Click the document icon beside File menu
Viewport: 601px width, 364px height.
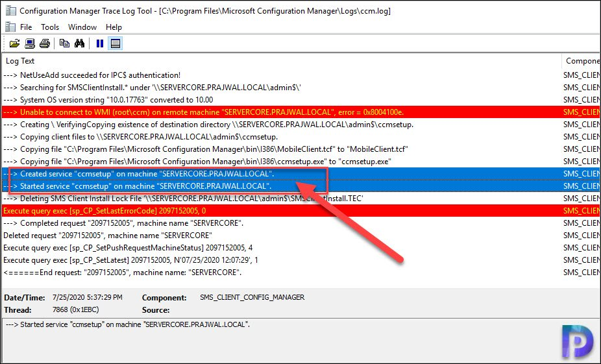(x=10, y=27)
